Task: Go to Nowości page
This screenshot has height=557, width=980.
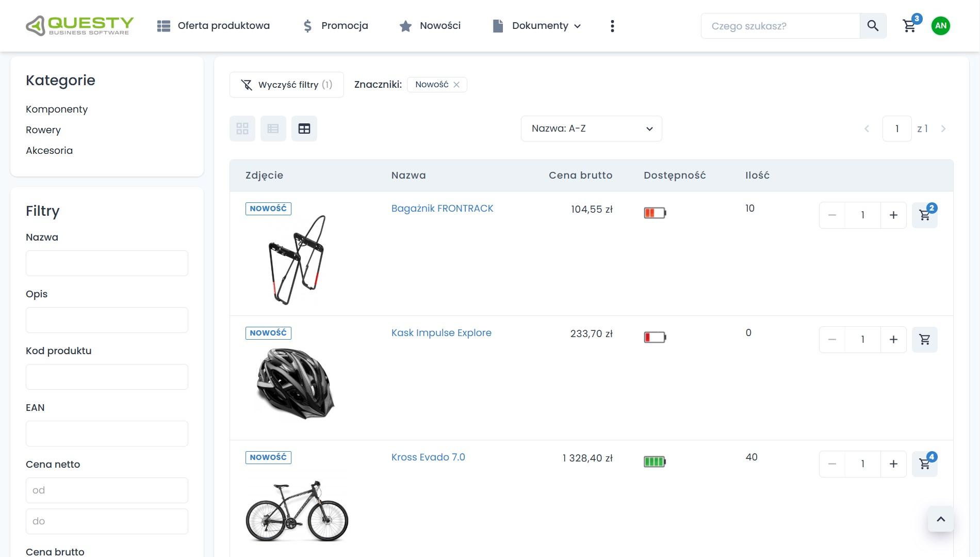Action: pos(430,26)
